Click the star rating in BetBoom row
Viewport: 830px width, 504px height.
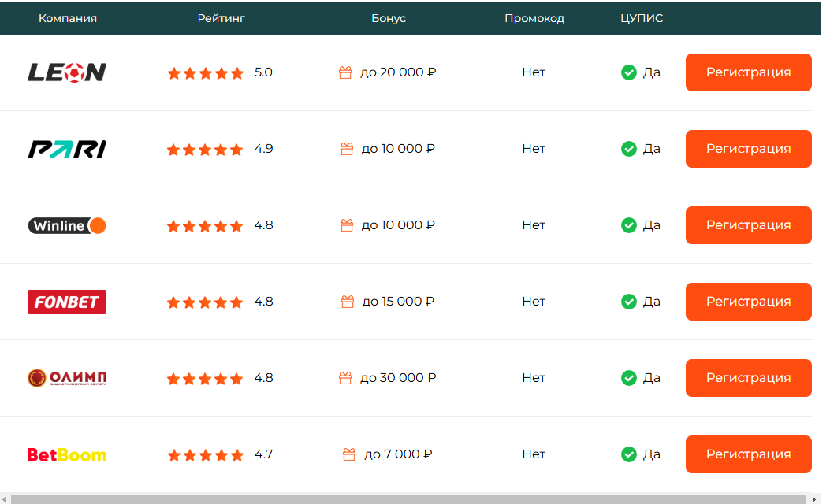pyautogui.click(x=206, y=455)
